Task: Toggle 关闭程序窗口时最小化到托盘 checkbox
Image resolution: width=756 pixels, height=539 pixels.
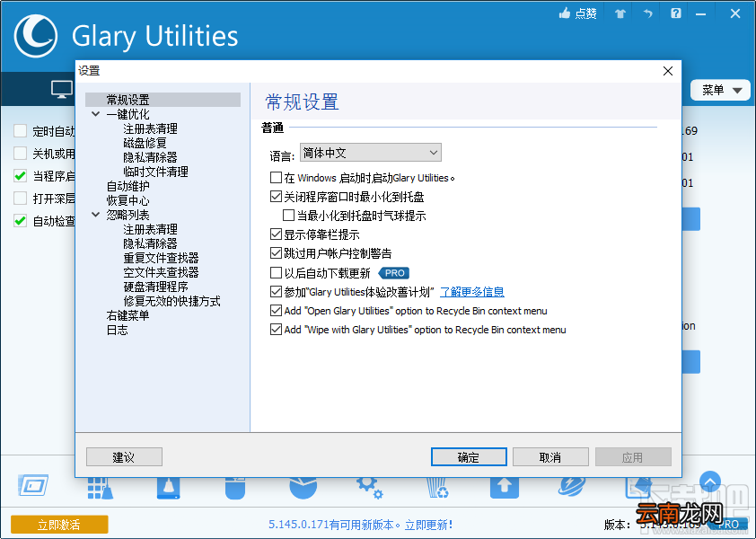Action: [x=276, y=197]
